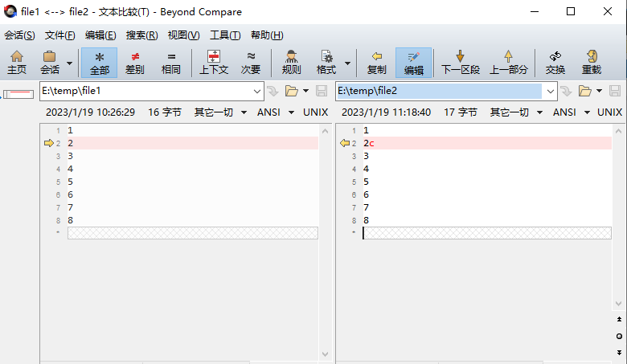Click right pane reload arrow icon

[566, 91]
